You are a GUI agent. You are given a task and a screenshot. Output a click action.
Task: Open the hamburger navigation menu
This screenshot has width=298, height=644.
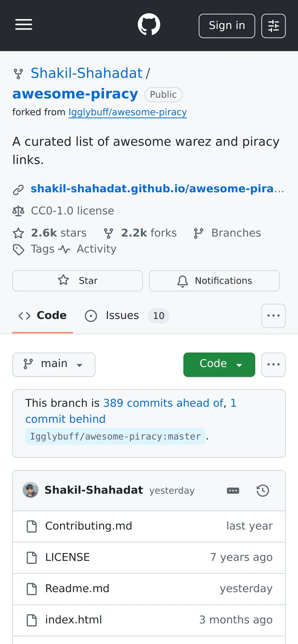(x=24, y=25)
